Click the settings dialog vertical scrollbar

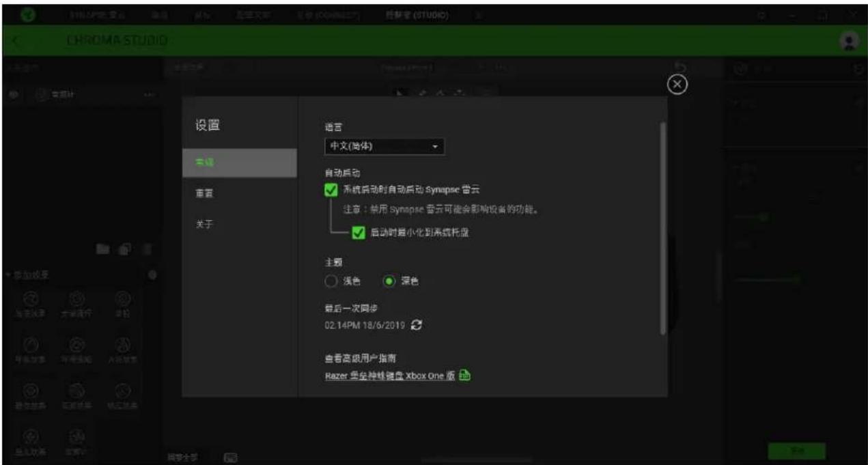[662, 229]
